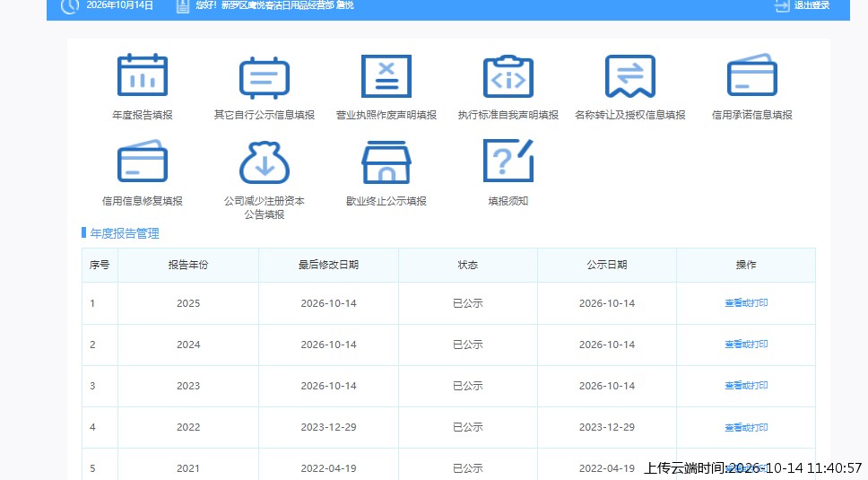The height and width of the screenshot is (480, 868).
Task: Click 查看或打印 for report year 2022
Action: [746, 427]
